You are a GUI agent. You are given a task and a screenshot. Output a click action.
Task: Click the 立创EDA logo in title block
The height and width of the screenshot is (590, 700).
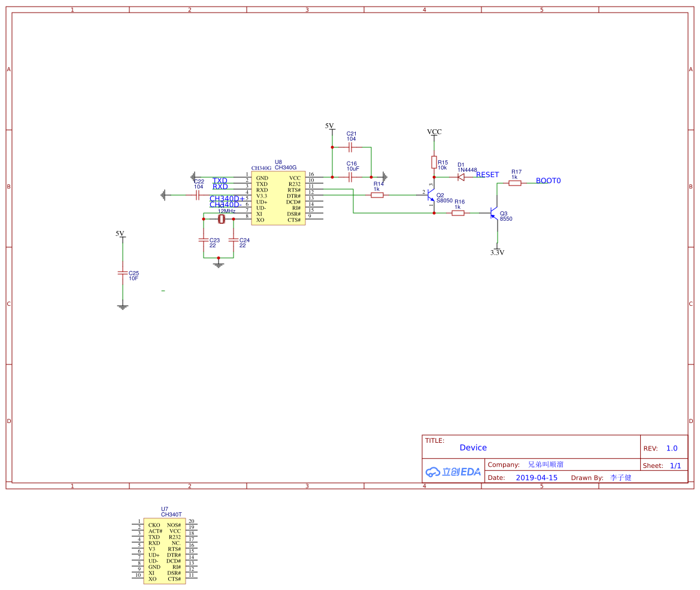453,472
